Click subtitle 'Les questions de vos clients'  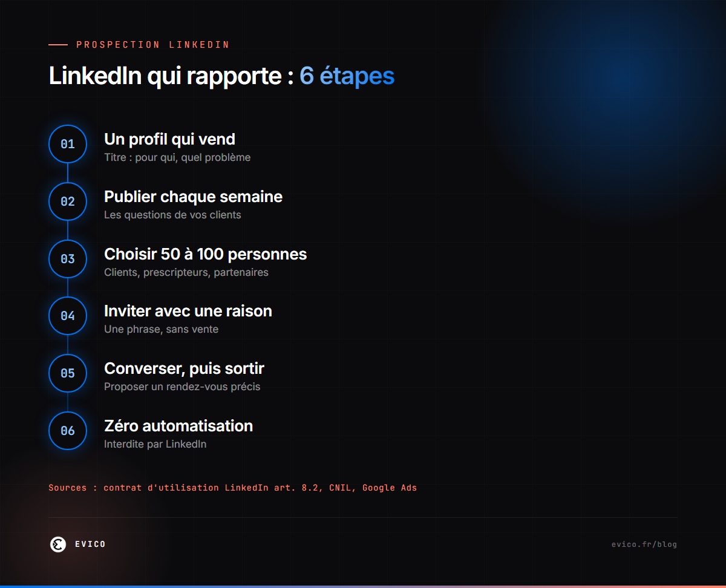coord(172,215)
